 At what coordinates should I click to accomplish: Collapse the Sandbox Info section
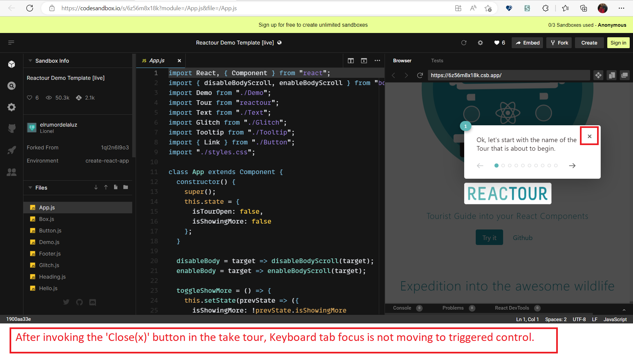[30, 61]
